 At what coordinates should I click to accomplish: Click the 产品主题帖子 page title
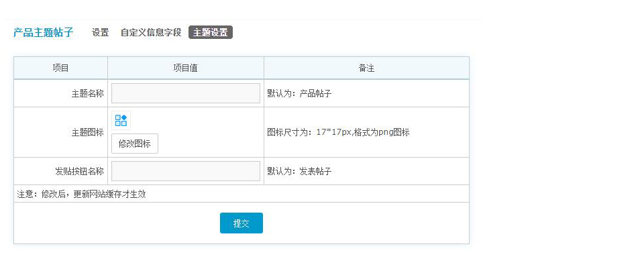click(x=43, y=32)
